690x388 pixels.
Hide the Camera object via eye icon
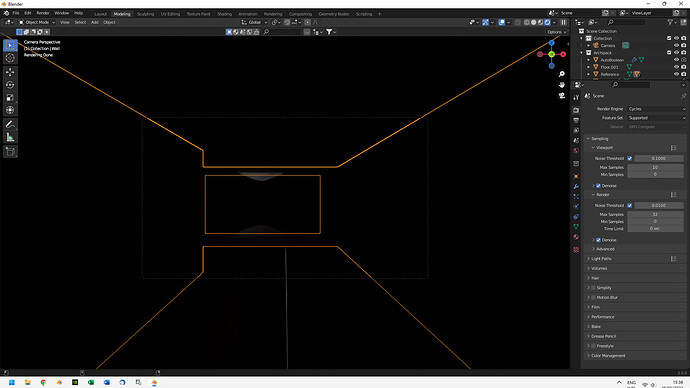[676, 45]
